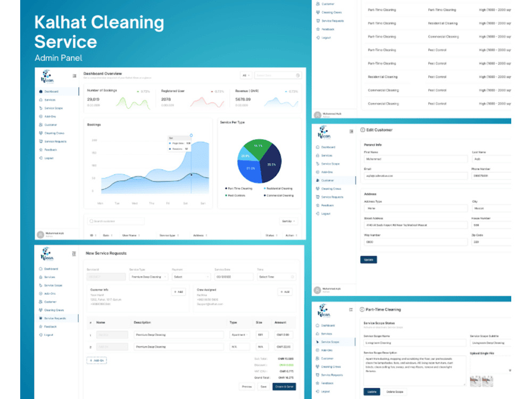The width and height of the screenshot is (532, 399).
Task: Click Add-Ons icon in Edit Customer sidebar
Action: pyautogui.click(x=318, y=172)
